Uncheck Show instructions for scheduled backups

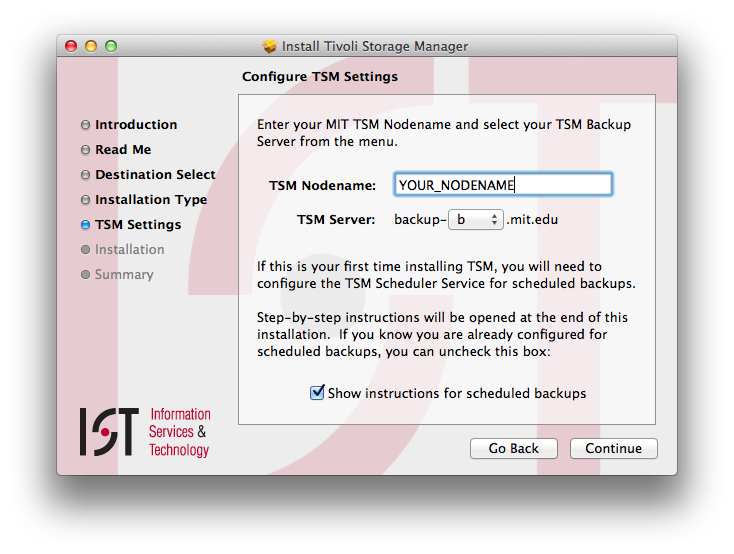pyautogui.click(x=317, y=392)
